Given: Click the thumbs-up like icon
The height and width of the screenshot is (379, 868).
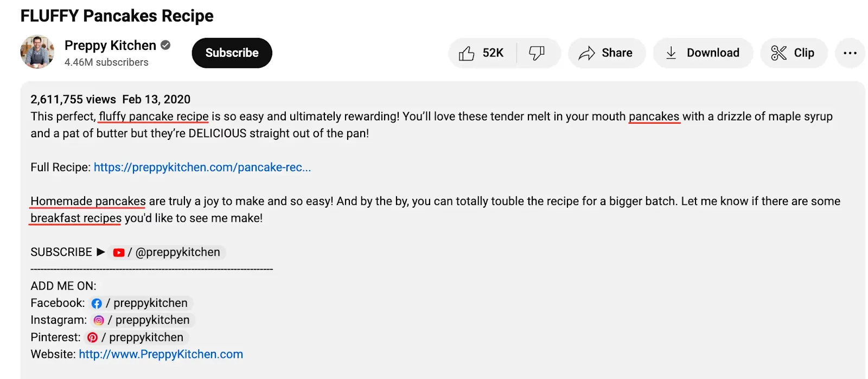Looking at the screenshot, I should [x=467, y=53].
